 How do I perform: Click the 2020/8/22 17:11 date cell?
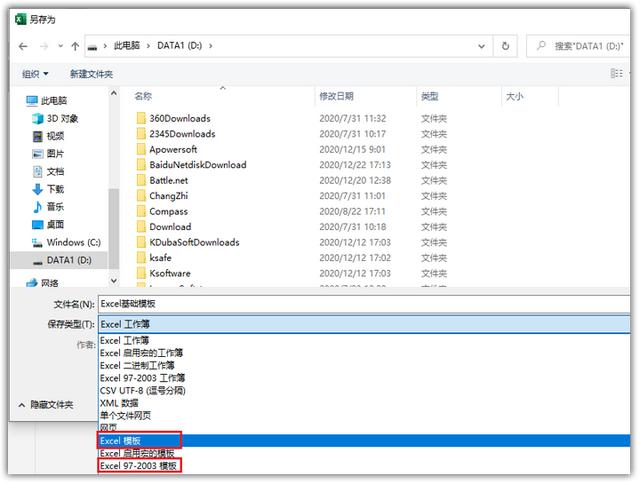pyautogui.click(x=352, y=211)
